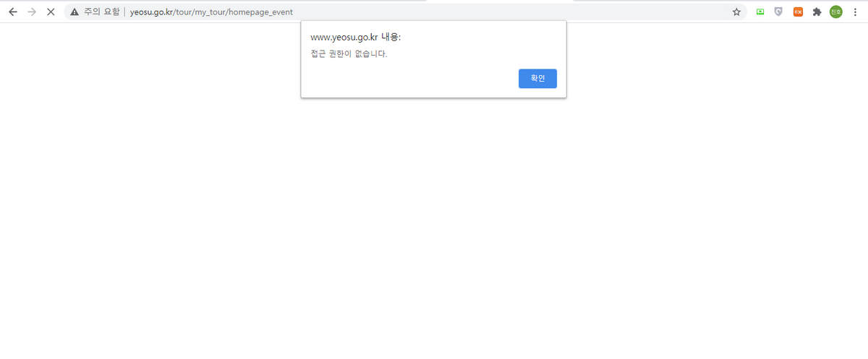Open the green profile avatar
The height and width of the screenshot is (359, 868).
[835, 12]
